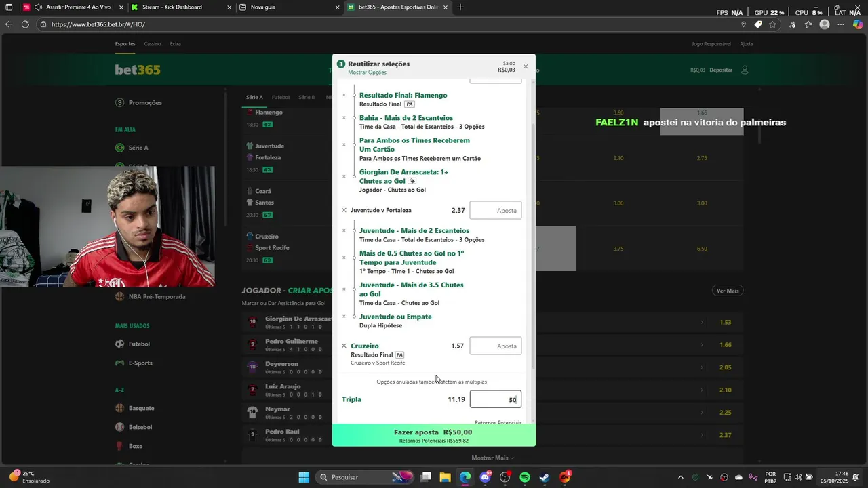Open Spotify from the taskbar
The width and height of the screenshot is (868, 488).
(525, 477)
